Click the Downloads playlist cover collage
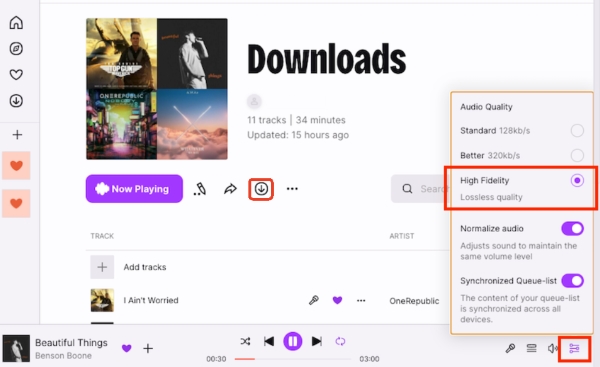The height and width of the screenshot is (367, 600). pos(157,89)
